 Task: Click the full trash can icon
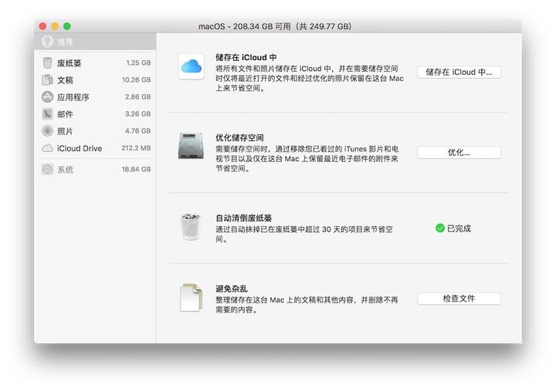click(x=191, y=227)
